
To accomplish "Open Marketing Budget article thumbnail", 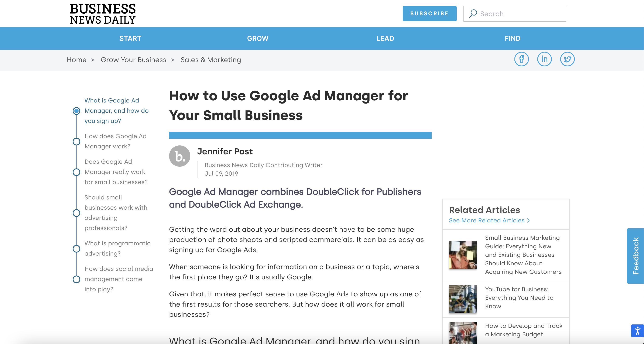I will [463, 333].
